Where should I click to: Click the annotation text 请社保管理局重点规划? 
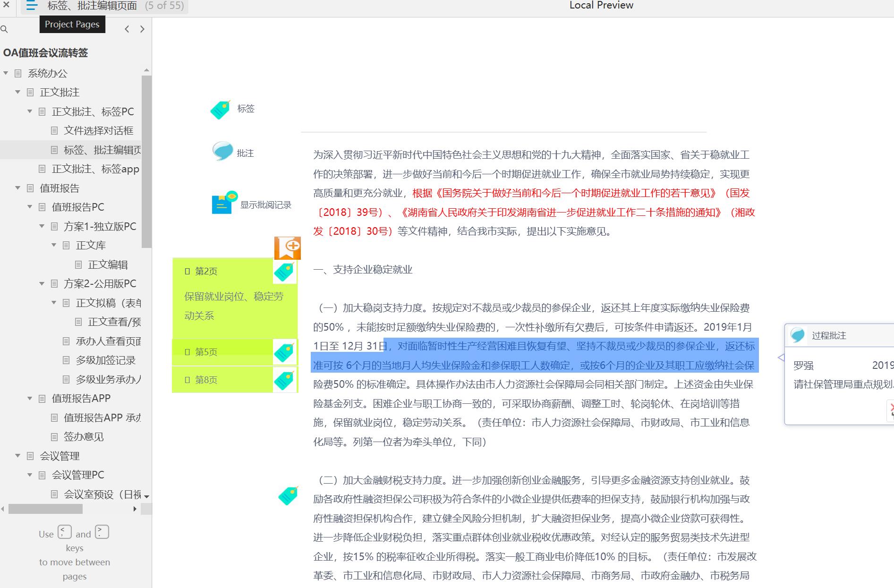[843, 384]
